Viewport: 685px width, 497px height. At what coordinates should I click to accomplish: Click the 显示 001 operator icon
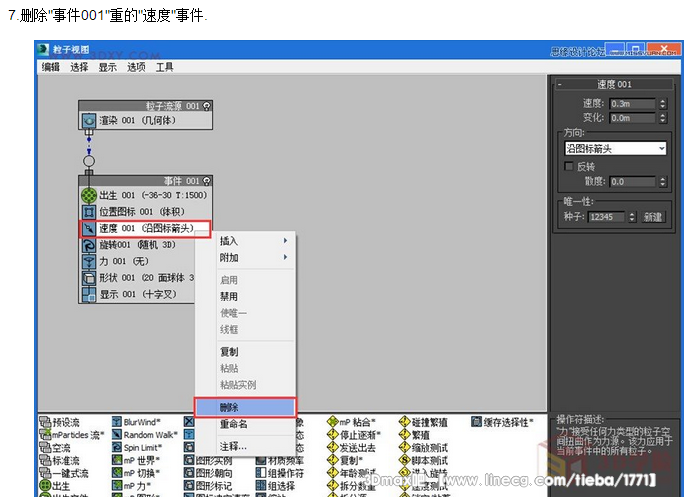(89, 295)
